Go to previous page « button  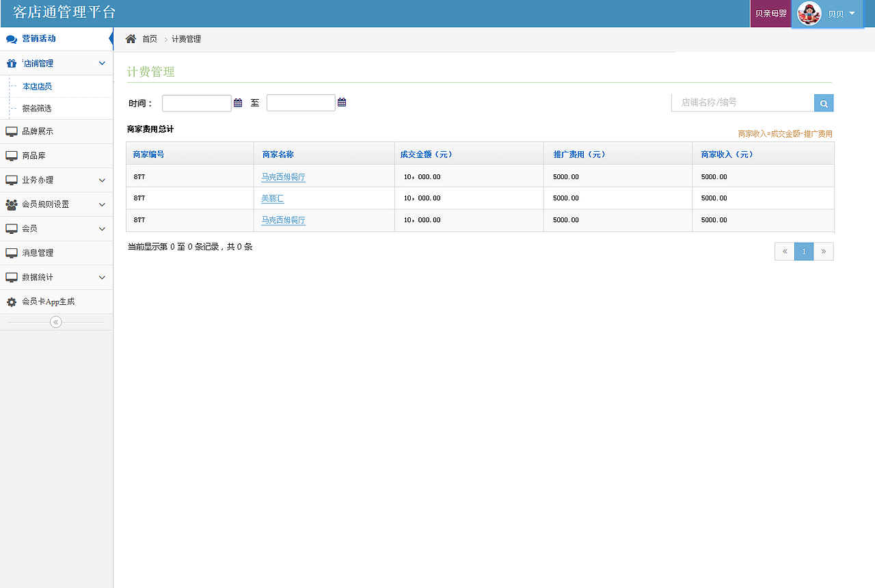(x=785, y=252)
